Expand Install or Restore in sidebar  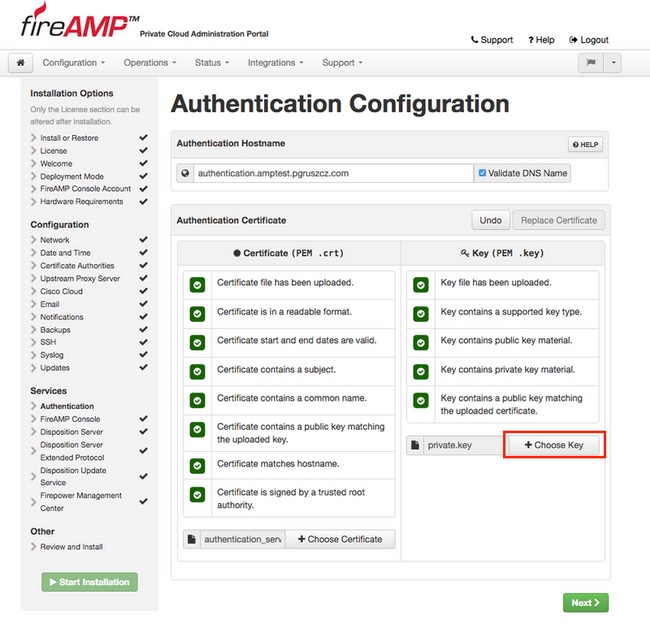coord(69,138)
